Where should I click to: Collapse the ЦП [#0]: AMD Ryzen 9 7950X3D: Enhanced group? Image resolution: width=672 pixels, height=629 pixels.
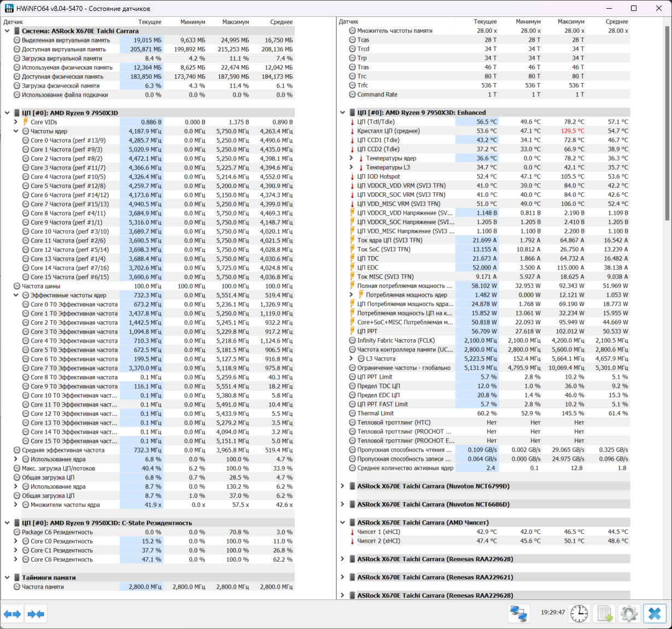click(x=342, y=113)
